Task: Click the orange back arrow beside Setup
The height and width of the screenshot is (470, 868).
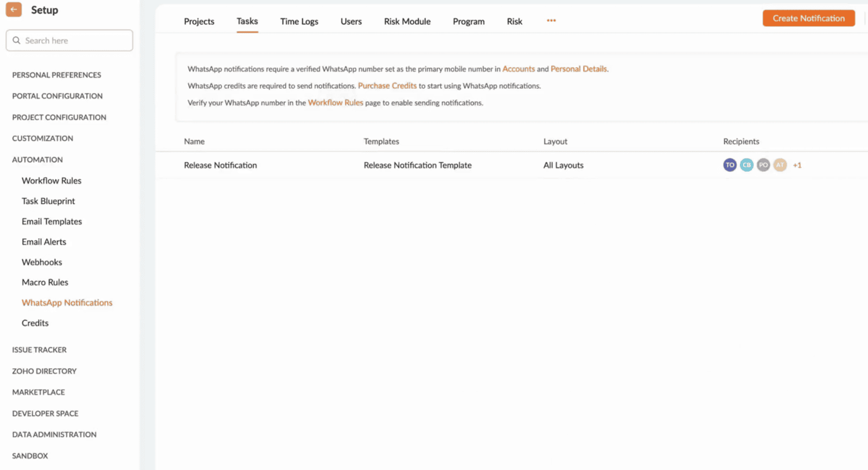Action: [x=14, y=10]
